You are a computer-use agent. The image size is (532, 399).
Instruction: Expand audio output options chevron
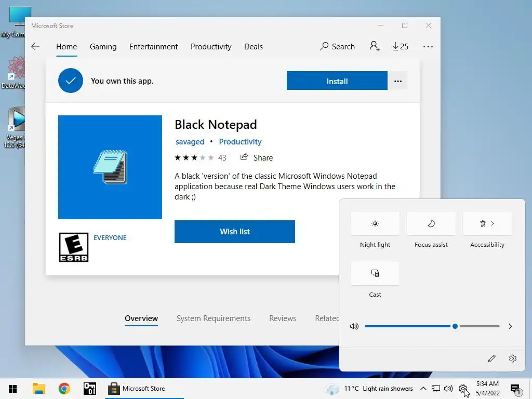pyautogui.click(x=510, y=326)
